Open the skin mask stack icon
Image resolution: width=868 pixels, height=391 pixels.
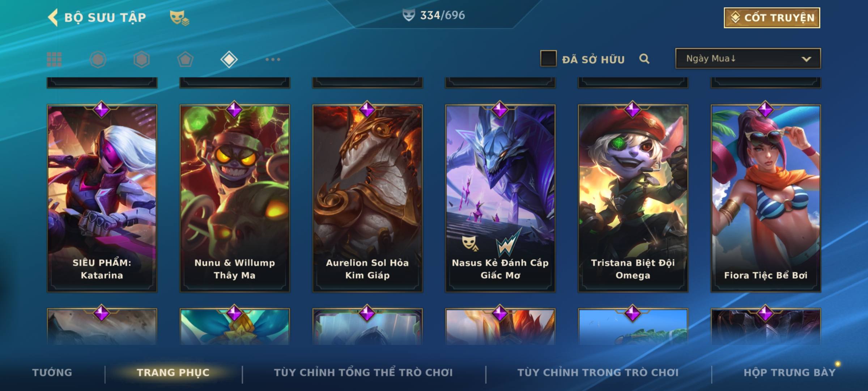179,17
